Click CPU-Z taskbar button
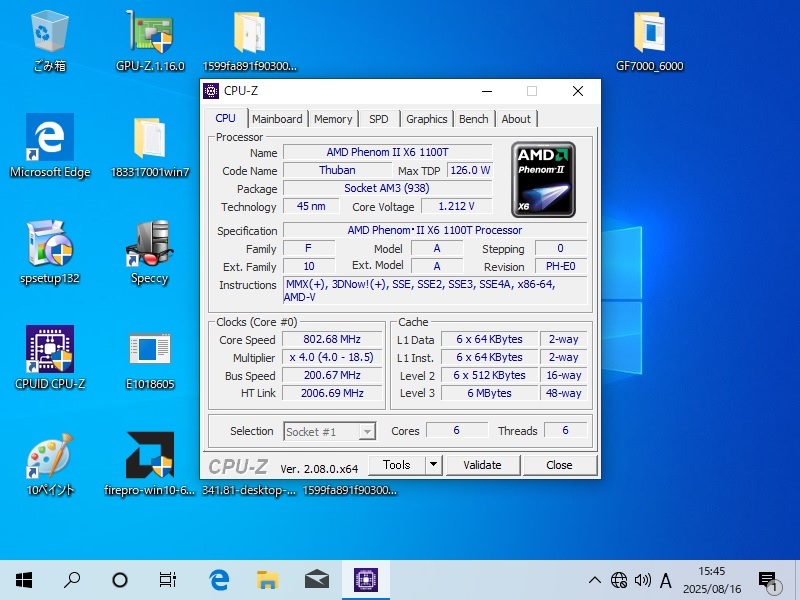The width and height of the screenshot is (800, 600). pyautogui.click(x=366, y=580)
